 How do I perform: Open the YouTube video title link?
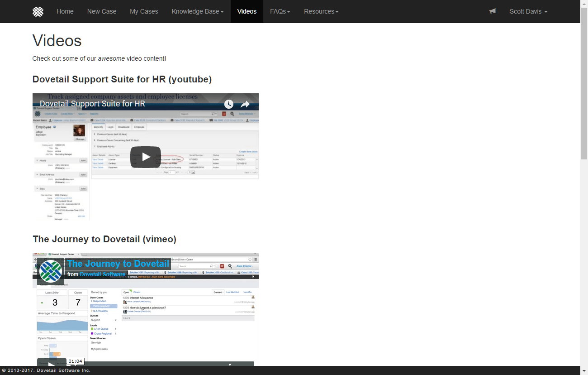(92, 104)
